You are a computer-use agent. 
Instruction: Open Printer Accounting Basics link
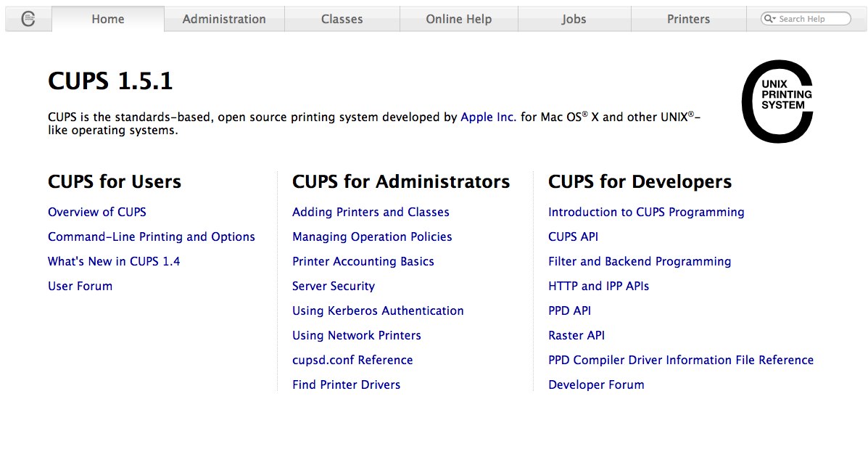click(x=363, y=261)
